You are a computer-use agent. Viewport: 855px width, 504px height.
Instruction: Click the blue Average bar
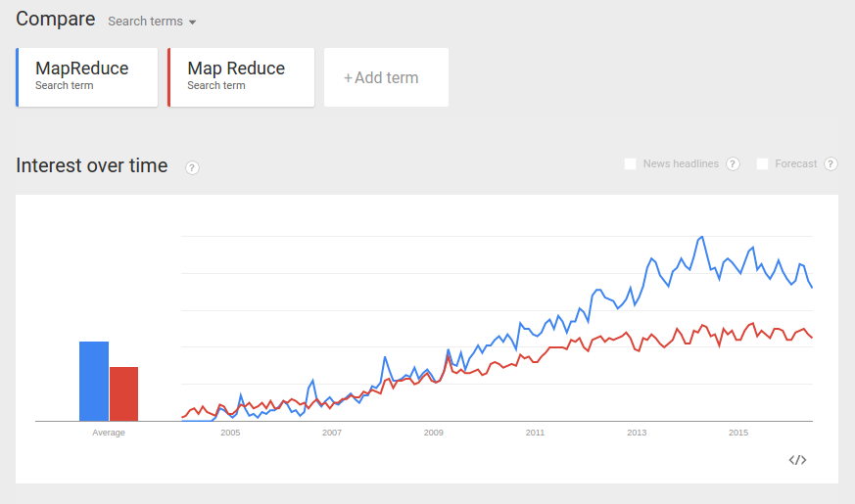coord(94,381)
